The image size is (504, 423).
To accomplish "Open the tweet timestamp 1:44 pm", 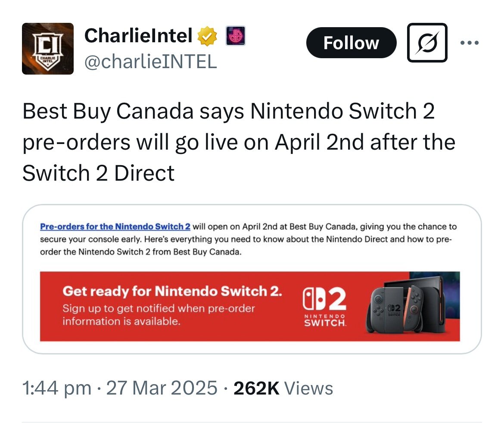I will pyautogui.click(x=56, y=388).
